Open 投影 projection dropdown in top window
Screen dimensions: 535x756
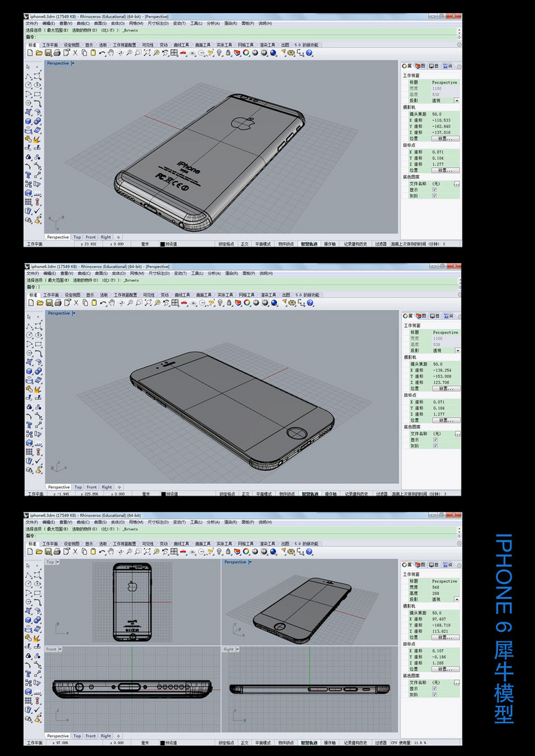click(x=456, y=100)
